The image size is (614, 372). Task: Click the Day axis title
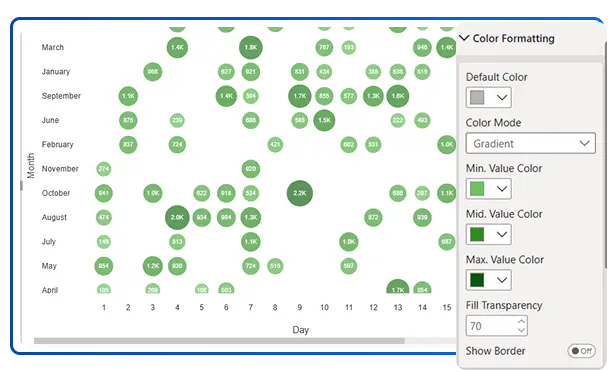[300, 330]
